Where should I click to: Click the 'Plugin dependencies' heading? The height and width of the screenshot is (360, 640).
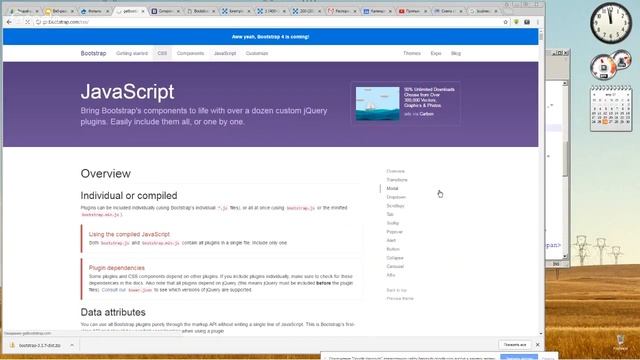point(117,268)
